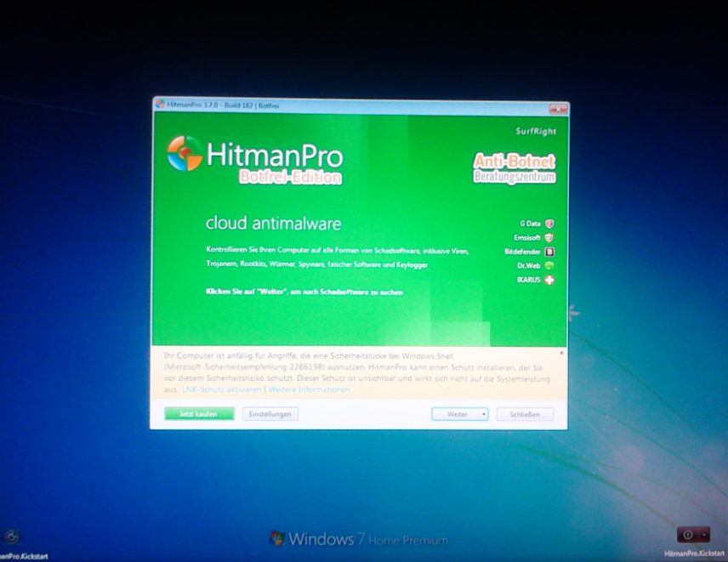Open the Weiter button dropdown arrow

(x=484, y=414)
